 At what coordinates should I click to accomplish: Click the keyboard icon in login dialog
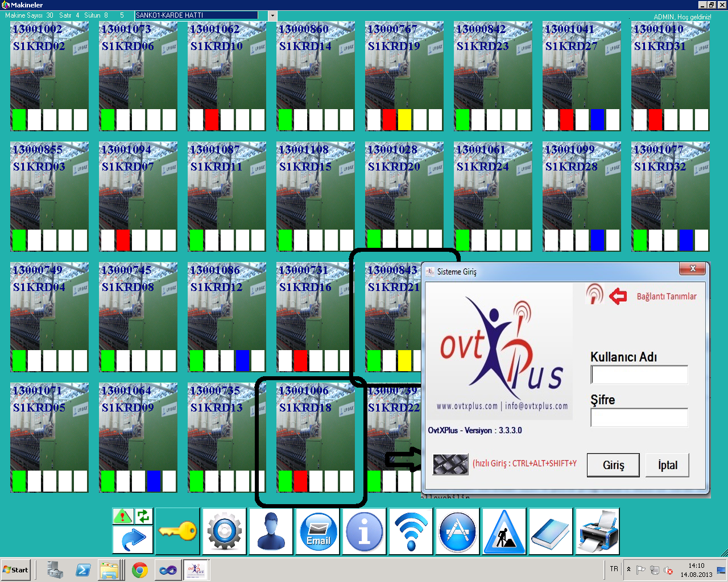pyautogui.click(x=450, y=464)
